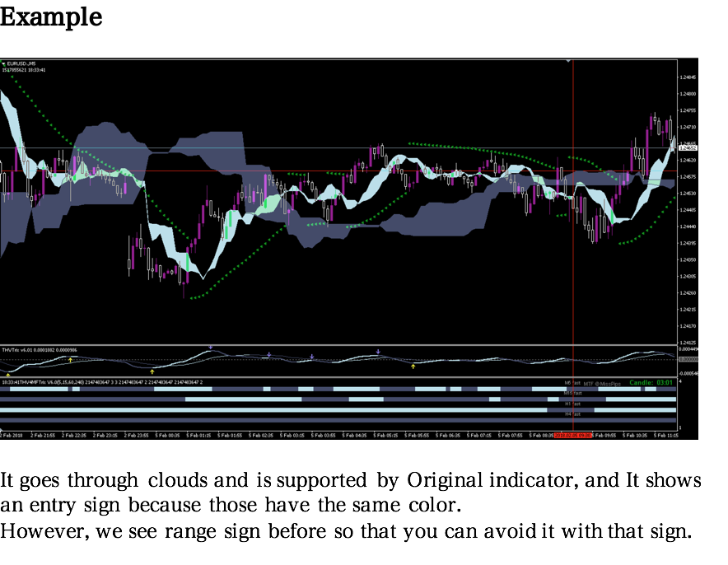Click the epoch timestamp 1517855621 18:33:41
728x565 pixels.
click(24, 70)
